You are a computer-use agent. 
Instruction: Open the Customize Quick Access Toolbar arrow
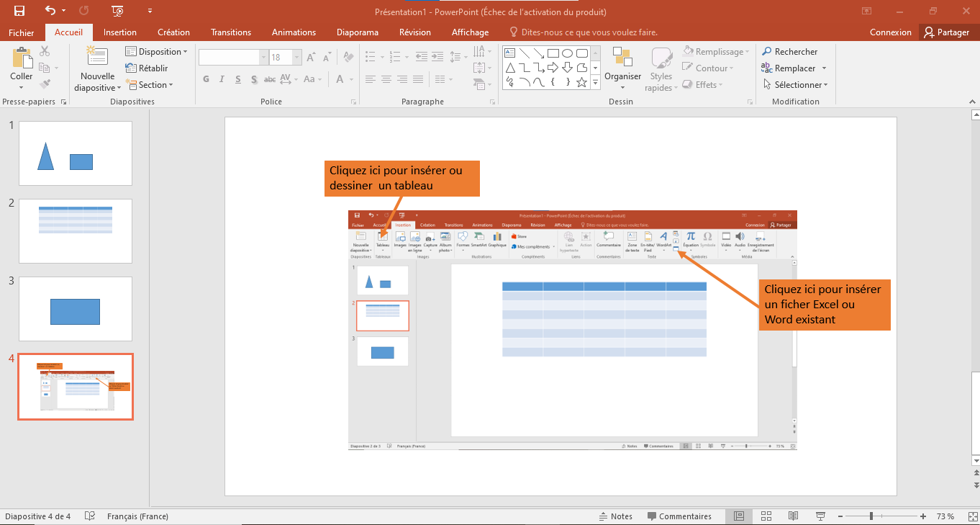point(150,11)
